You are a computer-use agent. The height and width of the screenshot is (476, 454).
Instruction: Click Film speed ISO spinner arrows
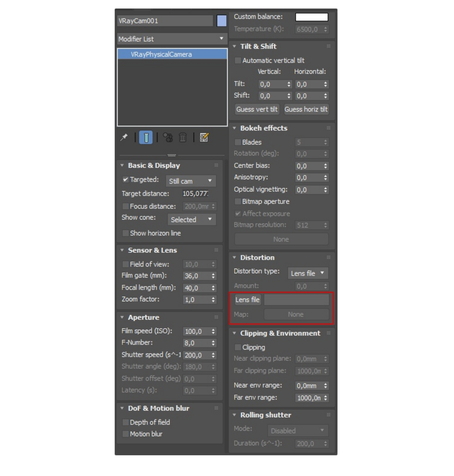[x=213, y=331]
